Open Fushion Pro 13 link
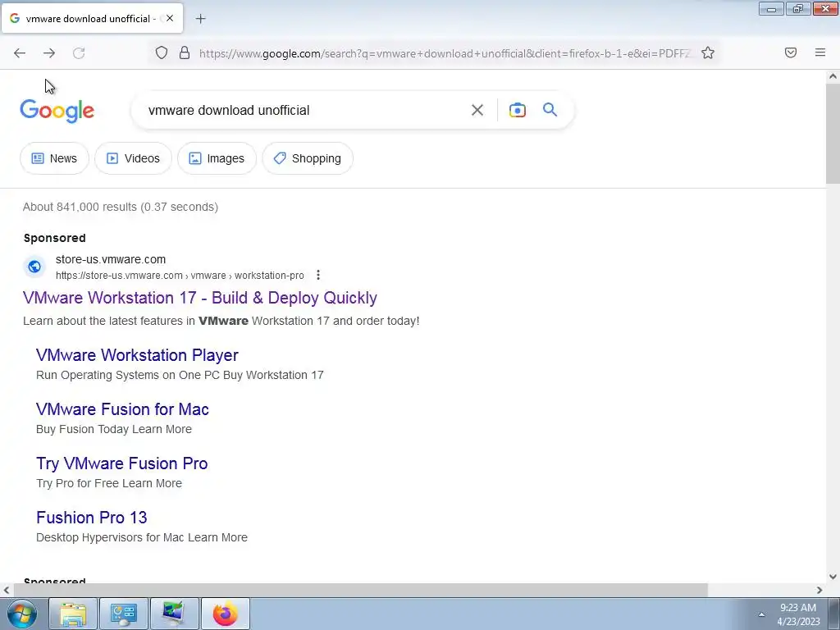840x630 pixels. point(92,518)
